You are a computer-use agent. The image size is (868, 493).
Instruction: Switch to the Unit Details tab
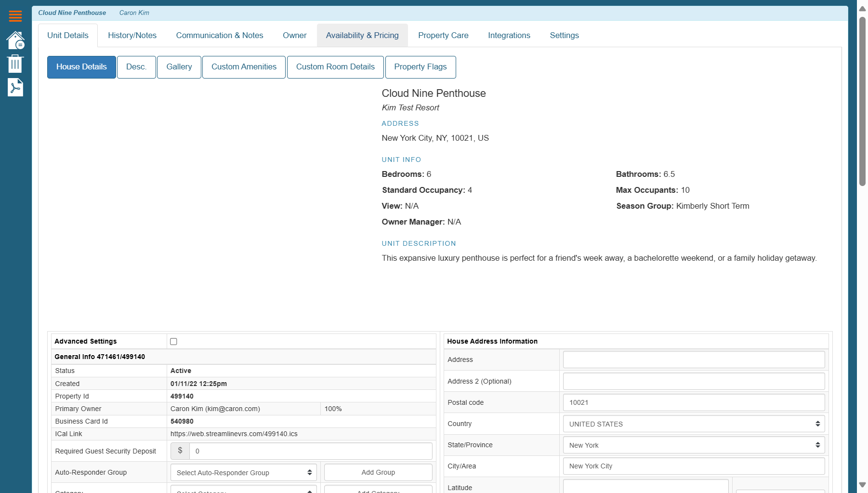[68, 35]
